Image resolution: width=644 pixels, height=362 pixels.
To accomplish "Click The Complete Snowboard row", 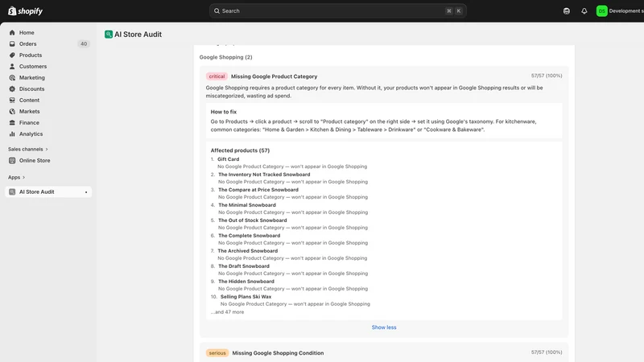I will click(250, 236).
